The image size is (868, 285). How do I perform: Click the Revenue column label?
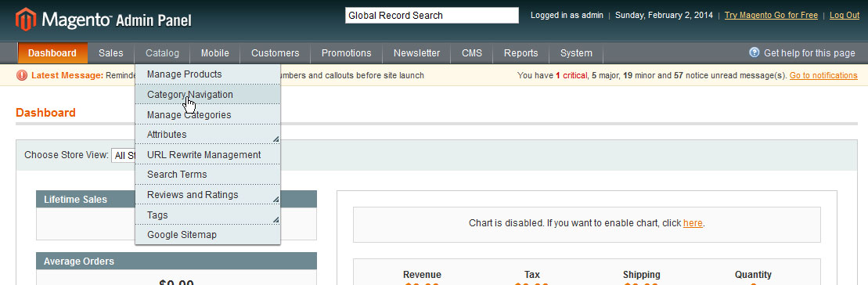coord(422,275)
